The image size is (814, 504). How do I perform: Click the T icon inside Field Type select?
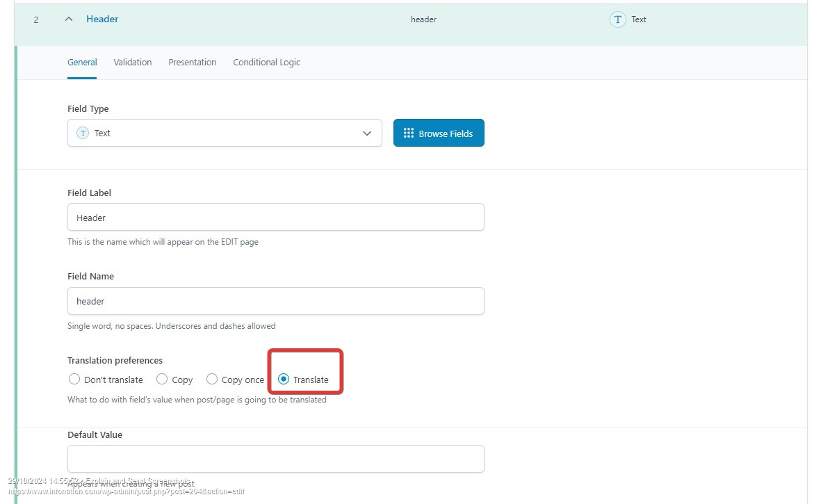(83, 133)
